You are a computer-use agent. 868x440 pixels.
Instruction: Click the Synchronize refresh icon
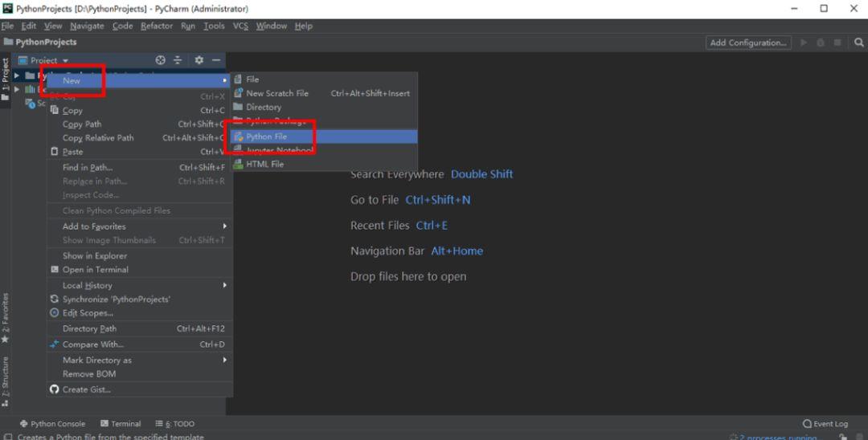tap(55, 299)
